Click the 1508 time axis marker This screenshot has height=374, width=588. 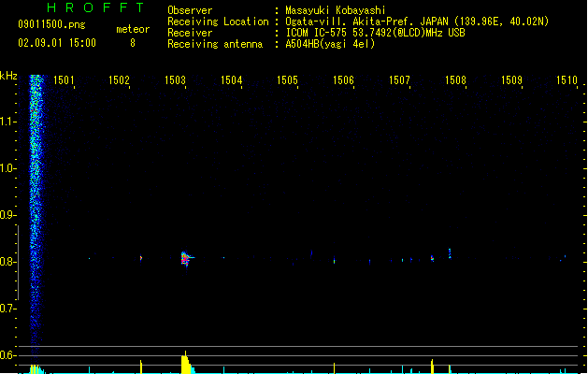455,80
